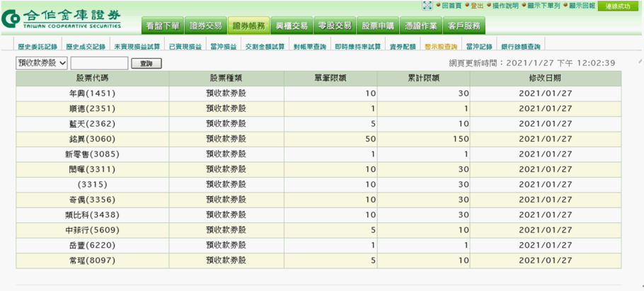Go to 回首頁 home link
This screenshot has height=291, width=644.
click(453, 6)
